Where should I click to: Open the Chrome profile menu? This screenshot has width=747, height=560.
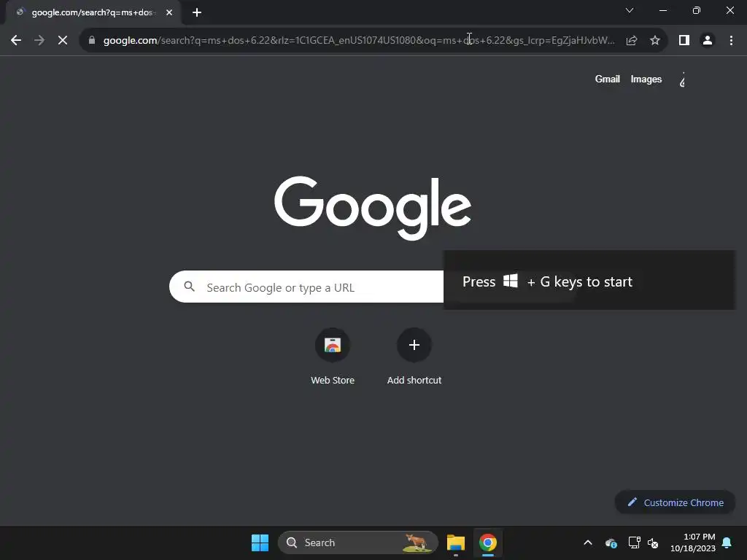[708, 41]
